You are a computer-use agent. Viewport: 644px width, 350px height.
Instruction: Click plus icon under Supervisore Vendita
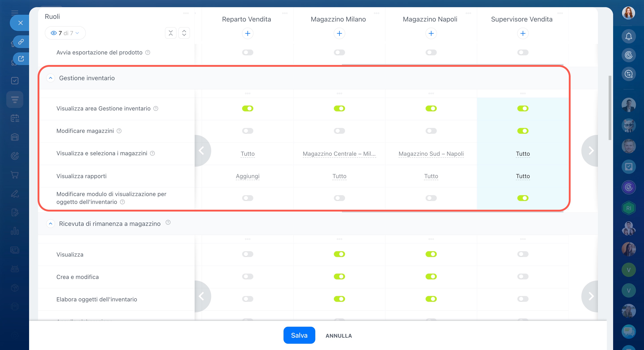(522, 34)
